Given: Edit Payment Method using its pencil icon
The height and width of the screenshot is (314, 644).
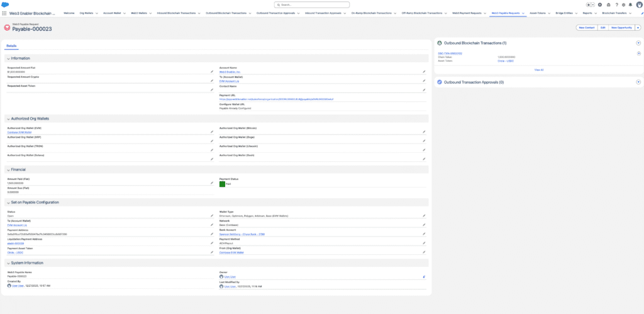Looking at the screenshot, I should pyautogui.click(x=424, y=243).
